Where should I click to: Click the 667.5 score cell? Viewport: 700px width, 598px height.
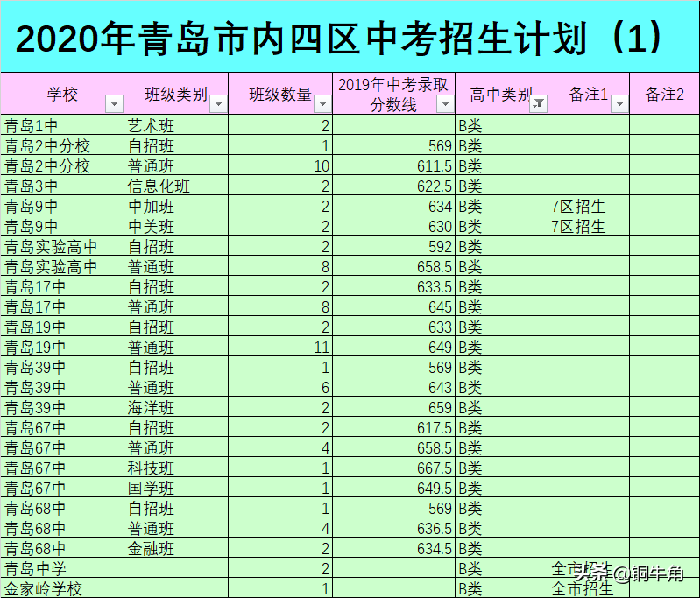(393, 468)
